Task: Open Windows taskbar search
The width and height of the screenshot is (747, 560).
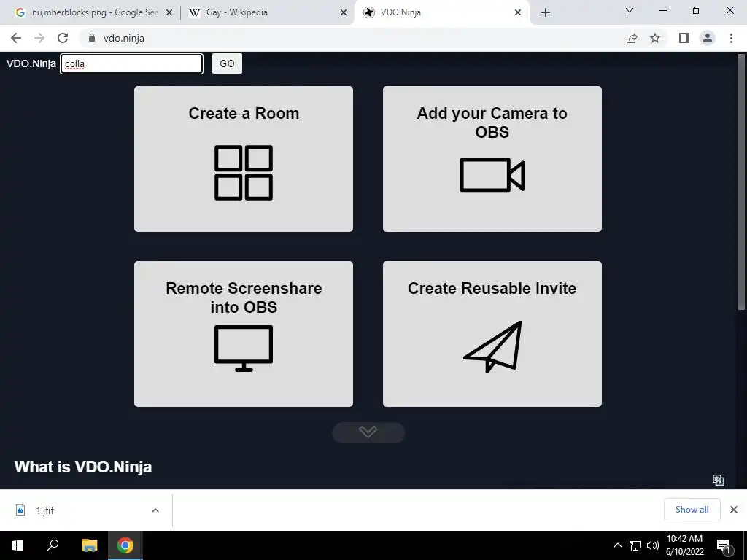Action: pos(53,545)
